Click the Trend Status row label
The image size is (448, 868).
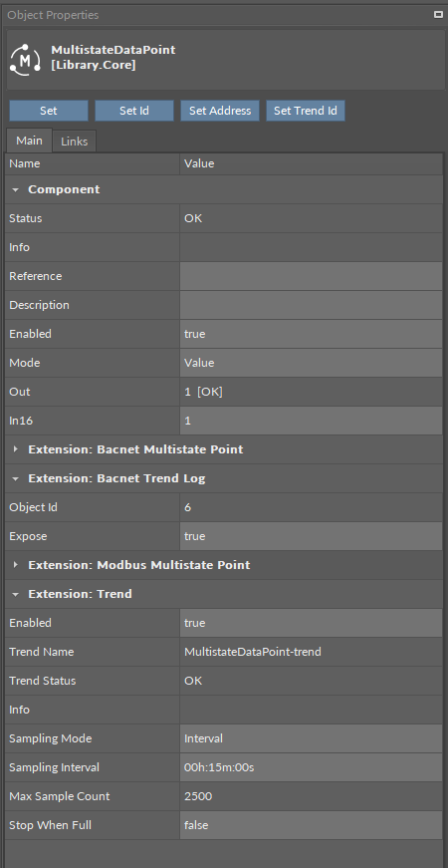42,681
